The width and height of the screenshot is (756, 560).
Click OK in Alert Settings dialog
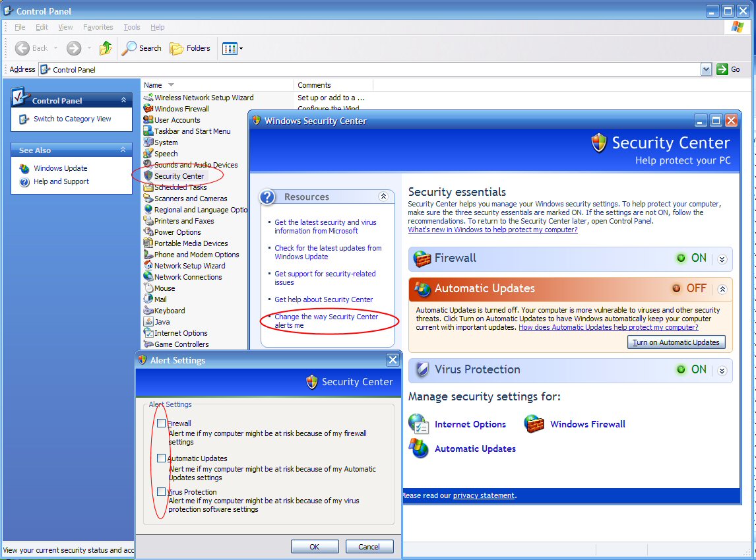pos(315,547)
